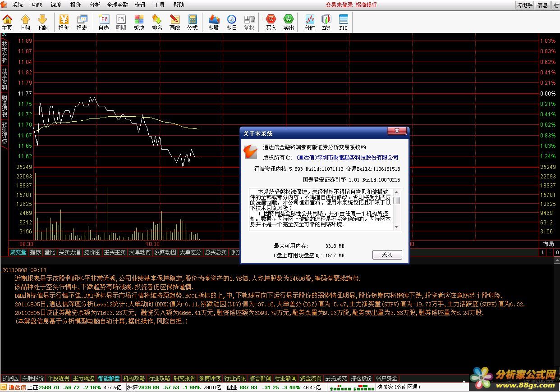The height and width of the screenshot is (392, 560).
Task: Click minus button beside indicator tabs
Action: click(550, 252)
